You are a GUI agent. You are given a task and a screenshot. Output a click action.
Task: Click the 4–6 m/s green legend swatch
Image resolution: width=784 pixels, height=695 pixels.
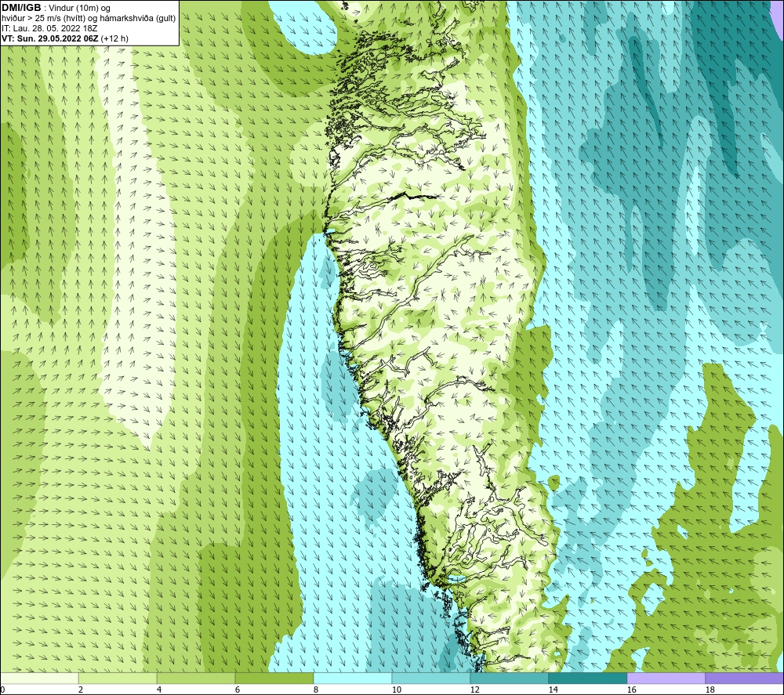pyautogui.click(x=196, y=678)
